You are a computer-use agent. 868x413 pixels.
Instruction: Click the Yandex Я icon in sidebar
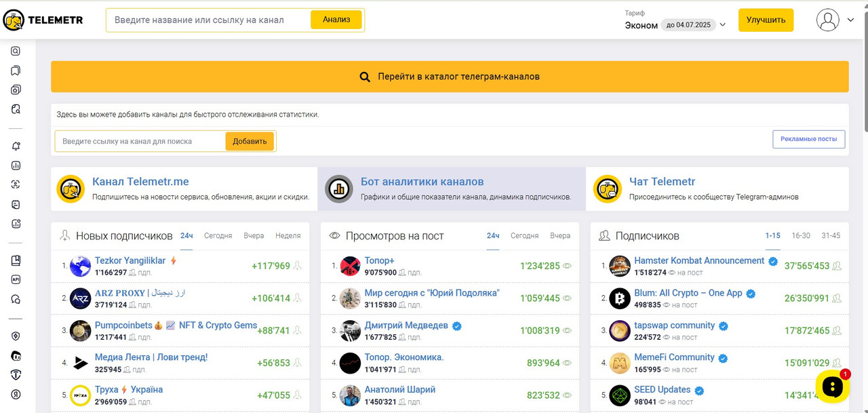(16, 394)
